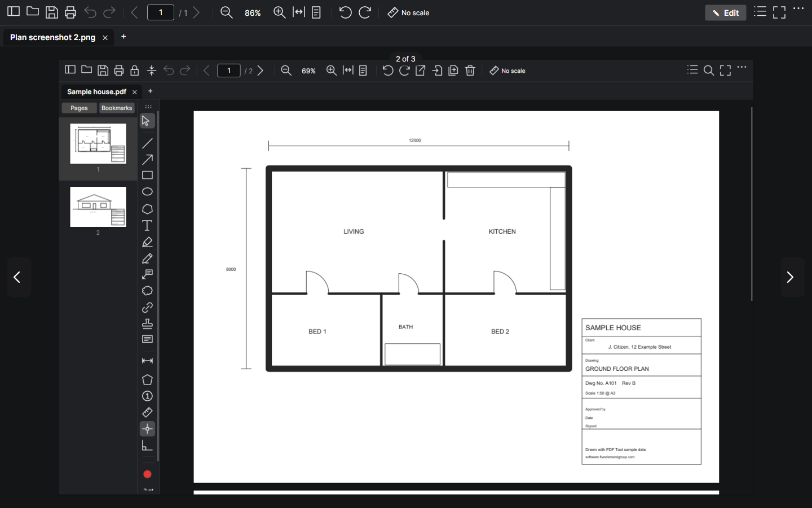Save Plan screenshot 2.png via the main toolbar

52,12
